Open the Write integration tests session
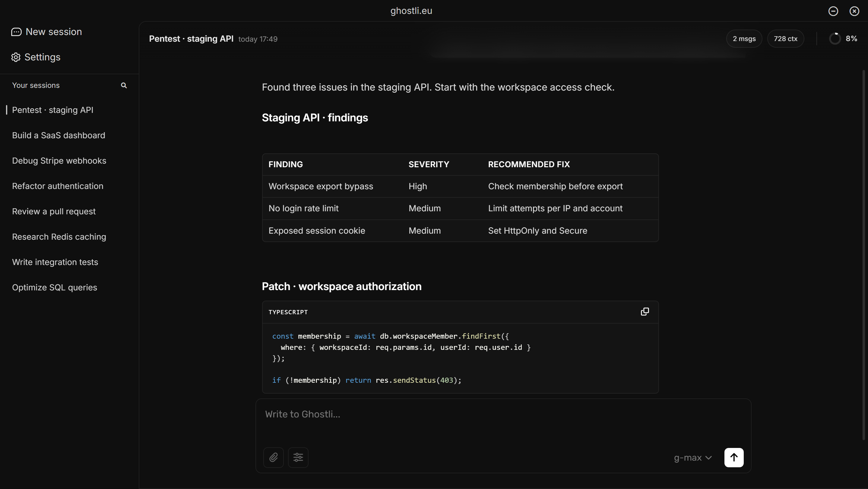 (x=55, y=262)
